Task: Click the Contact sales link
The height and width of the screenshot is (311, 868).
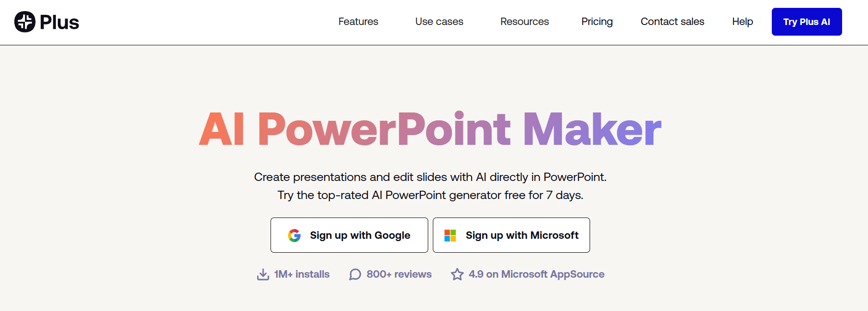Action: (672, 22)
